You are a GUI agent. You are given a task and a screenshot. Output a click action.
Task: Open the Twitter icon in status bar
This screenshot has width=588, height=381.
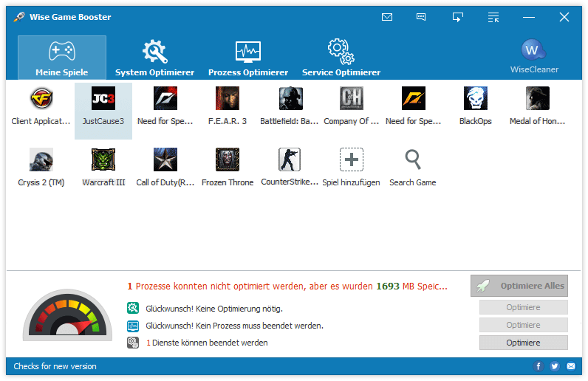pyautogui.click(x=555, y=366)
